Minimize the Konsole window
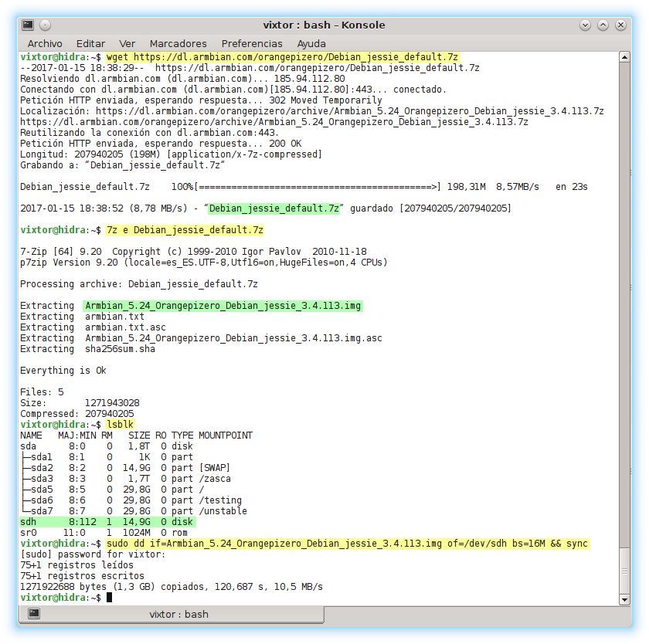 (x=586, y=25)
